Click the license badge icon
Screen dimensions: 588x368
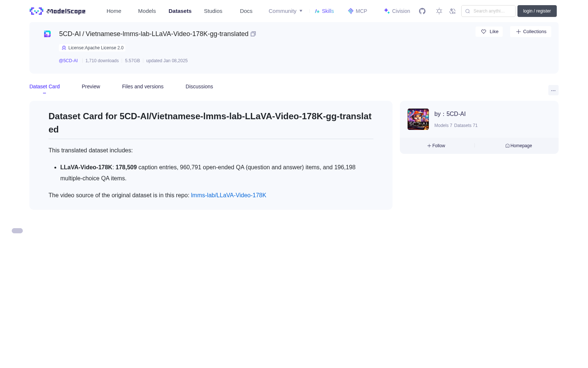(x=64, y=48)
